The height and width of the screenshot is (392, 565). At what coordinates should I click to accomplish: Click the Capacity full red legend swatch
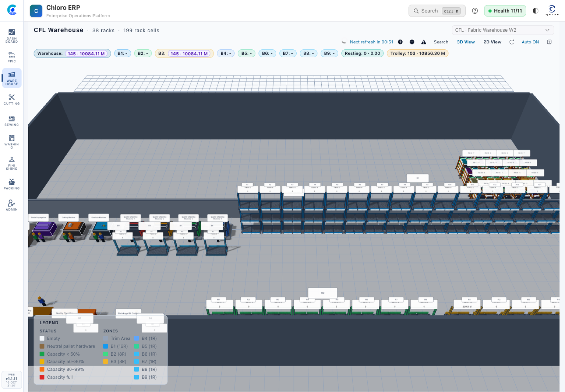click(x=42, y=377)
